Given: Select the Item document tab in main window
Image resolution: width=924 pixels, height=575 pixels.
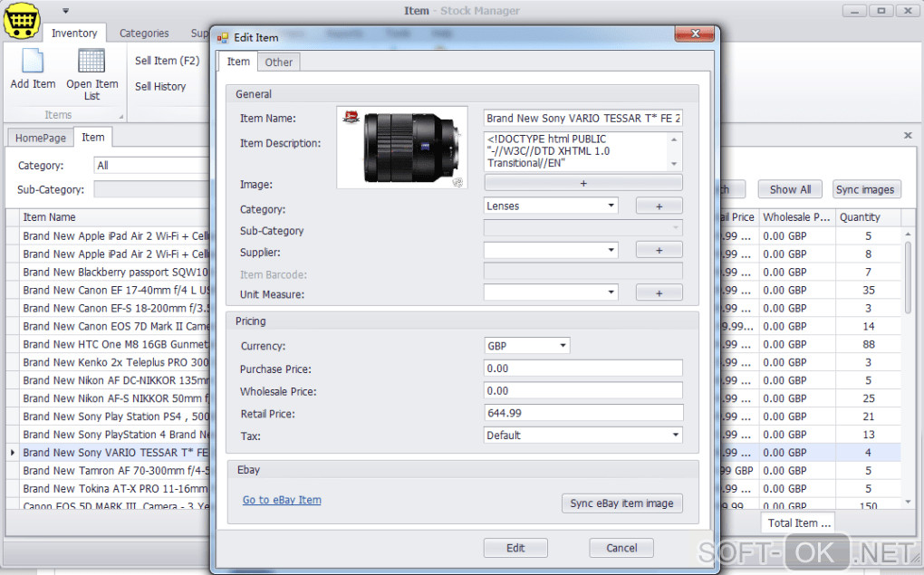Looking at the screenshot, I should 93,138.
